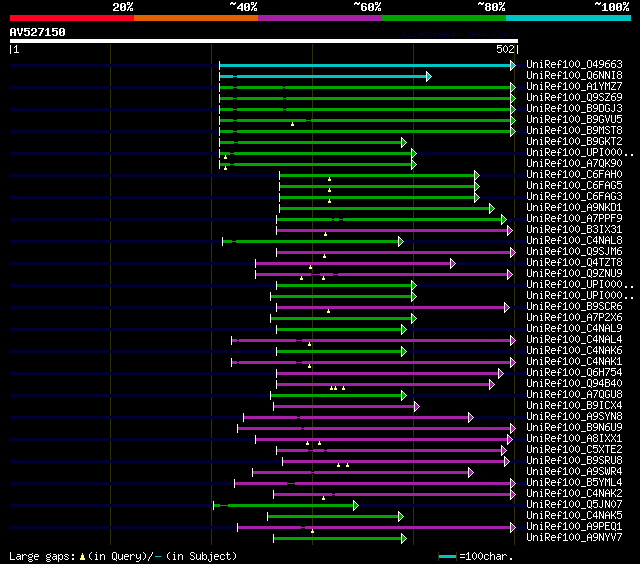Screen dimensions: 640x564
Task: Select the UniRef100_C6FAG5 label
Action: tap(574, 186)
